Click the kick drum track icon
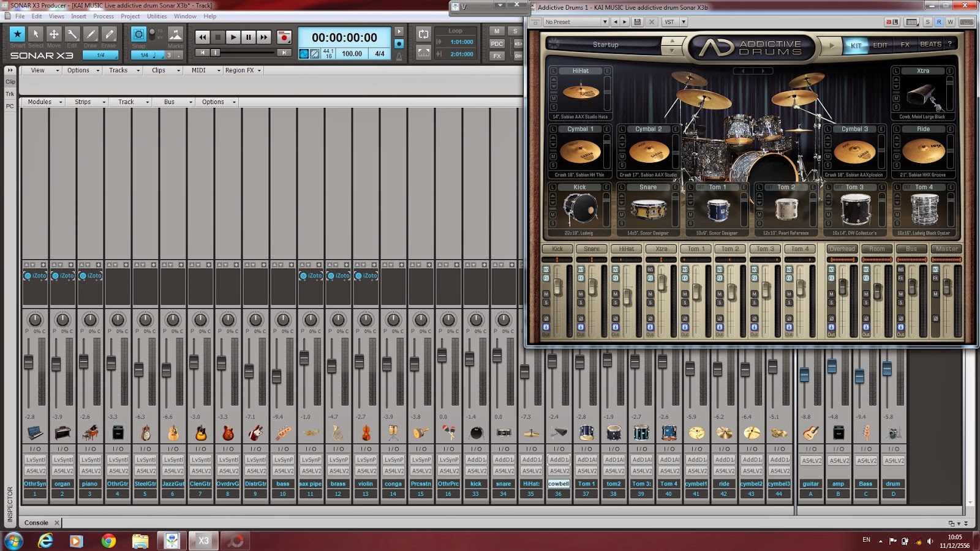This screenshot has height=551, width=980. pos(476,433)
